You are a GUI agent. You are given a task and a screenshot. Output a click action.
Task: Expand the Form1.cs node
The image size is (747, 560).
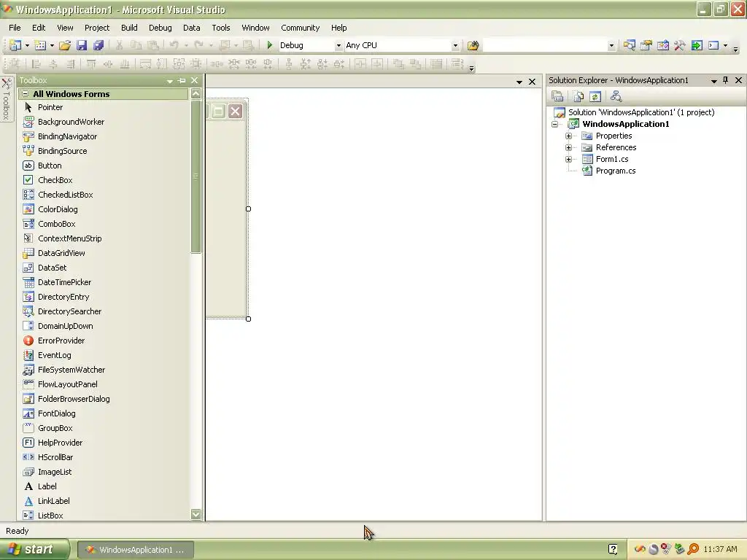coord(568,159)
